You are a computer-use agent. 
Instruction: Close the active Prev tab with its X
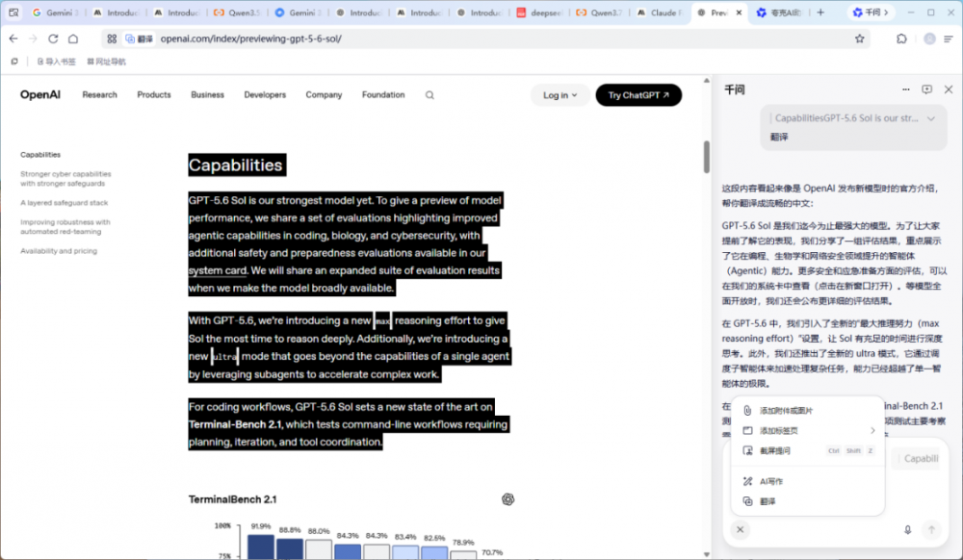coord(739,13)
